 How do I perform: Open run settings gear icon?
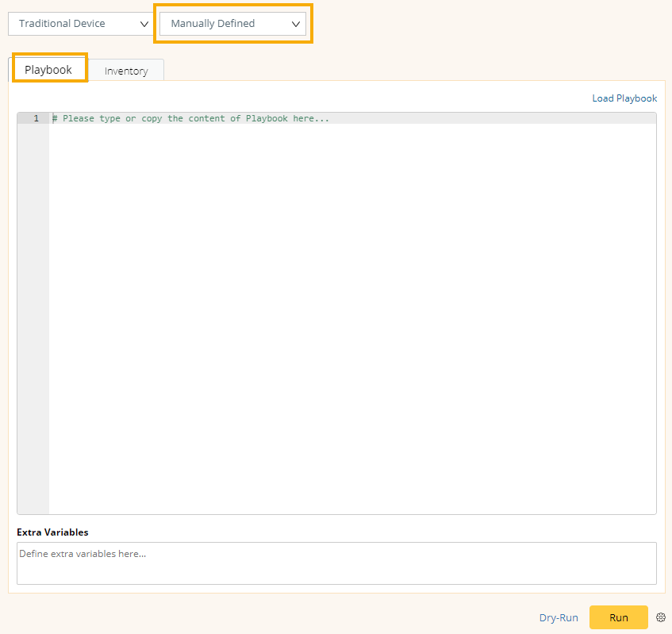tap(661, 617)
